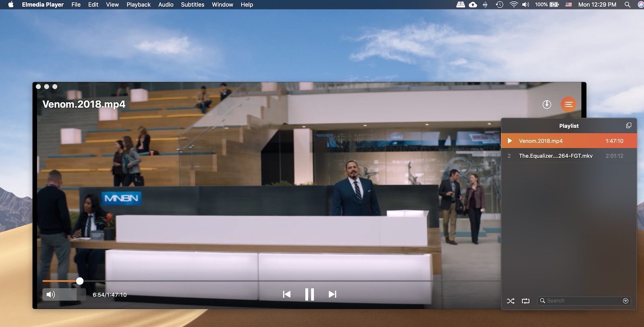Click the 1:47:10 duration of Venom

pyautogui.click(x=614, y=141)
